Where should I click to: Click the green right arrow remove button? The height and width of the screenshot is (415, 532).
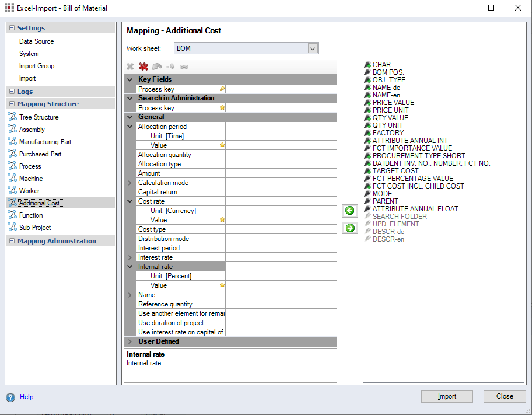(349, 228)
